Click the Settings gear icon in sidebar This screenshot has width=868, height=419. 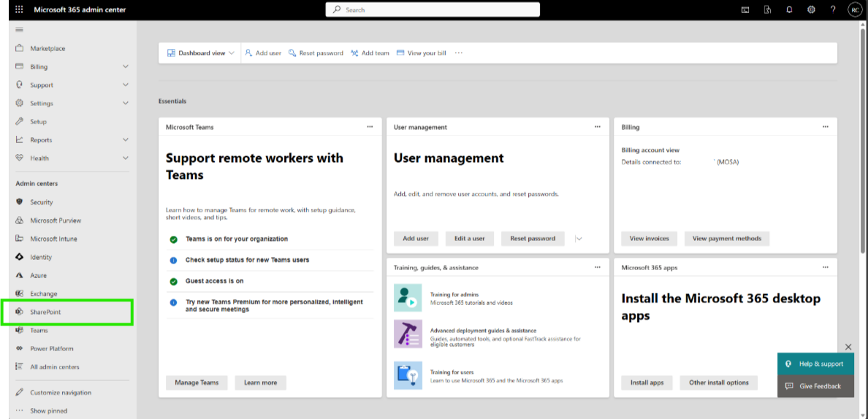tap(20, 103)
